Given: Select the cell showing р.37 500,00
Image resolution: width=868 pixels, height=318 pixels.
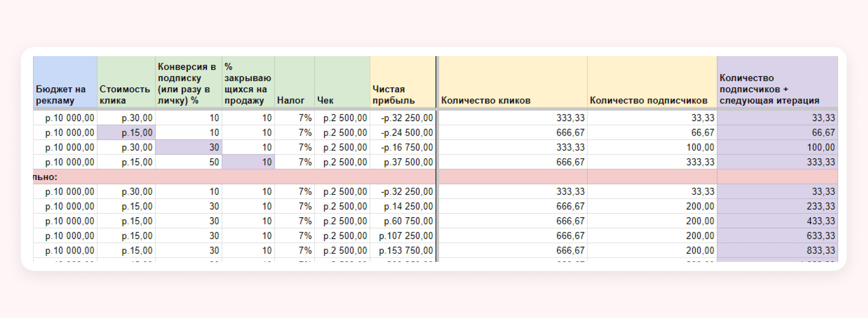Looking at the screenshot, I should tap(402, 162).
